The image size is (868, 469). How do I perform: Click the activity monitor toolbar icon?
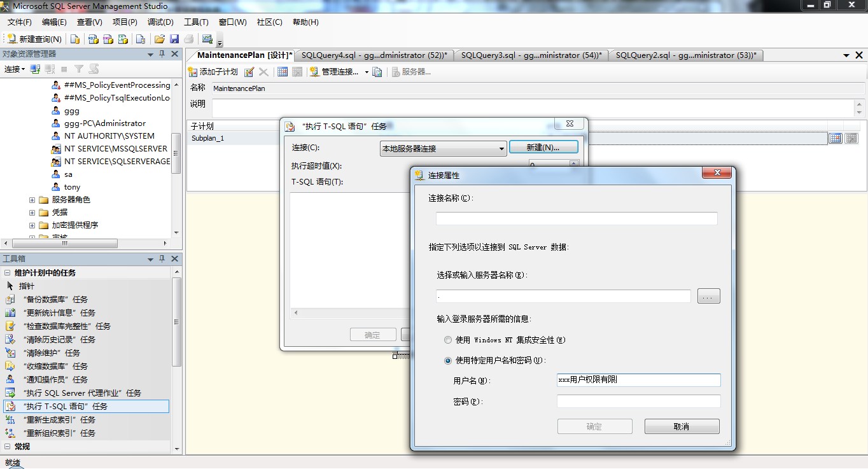(207, 39)
